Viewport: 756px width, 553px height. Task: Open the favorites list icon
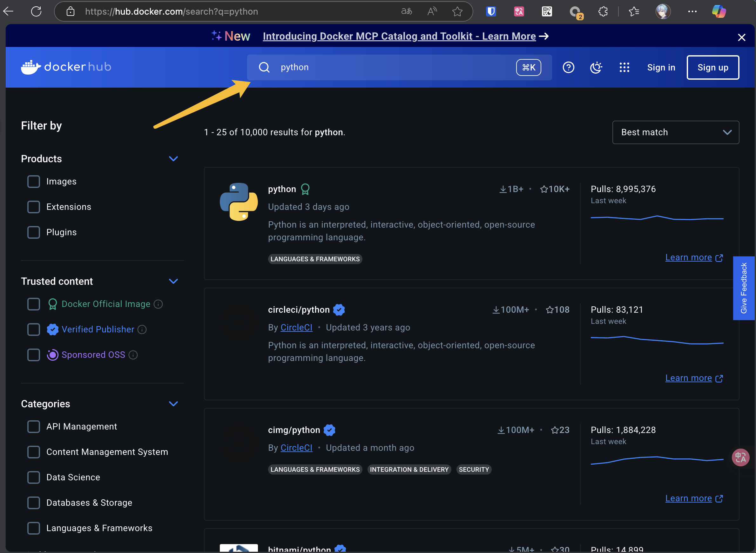[634, 11]
